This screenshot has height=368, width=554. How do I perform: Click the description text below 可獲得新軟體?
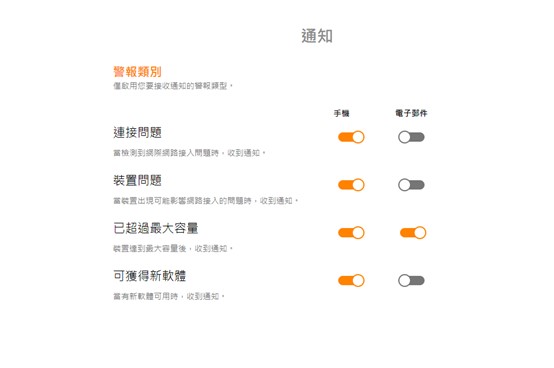(169, 297)
